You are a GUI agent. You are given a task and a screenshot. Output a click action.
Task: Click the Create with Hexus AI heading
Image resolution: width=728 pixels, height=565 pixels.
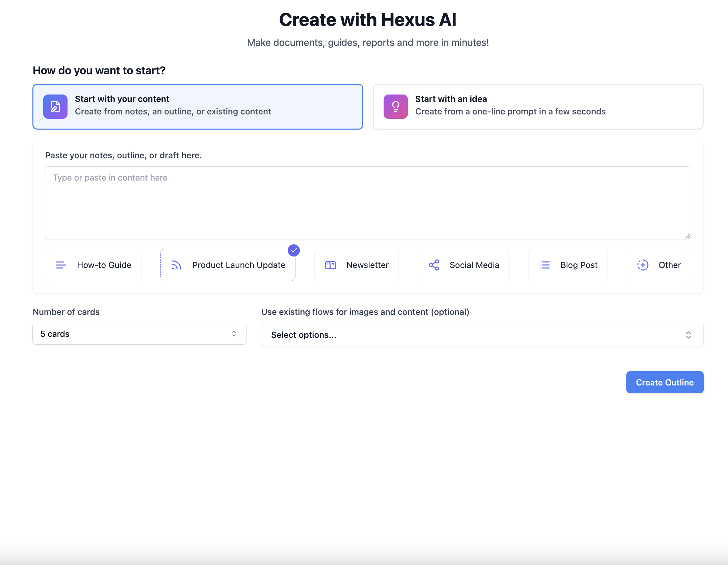(x=368, y=20)
